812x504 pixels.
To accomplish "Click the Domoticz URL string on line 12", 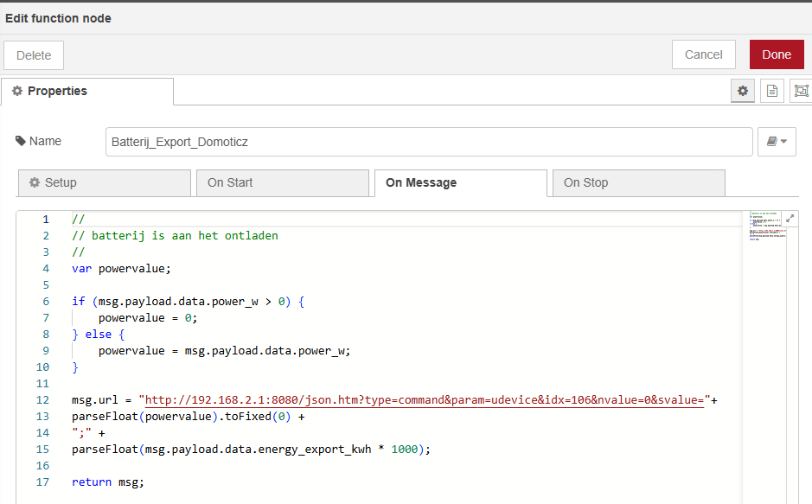I will pos(424,400).
